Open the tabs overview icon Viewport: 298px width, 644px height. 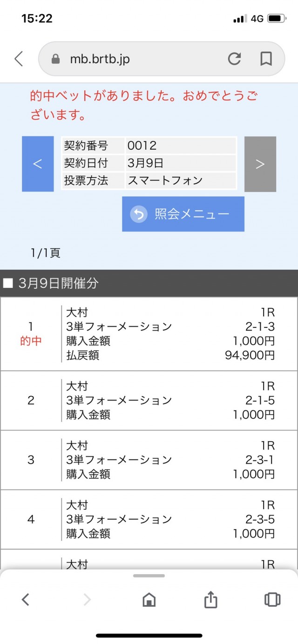click(272, 600)
